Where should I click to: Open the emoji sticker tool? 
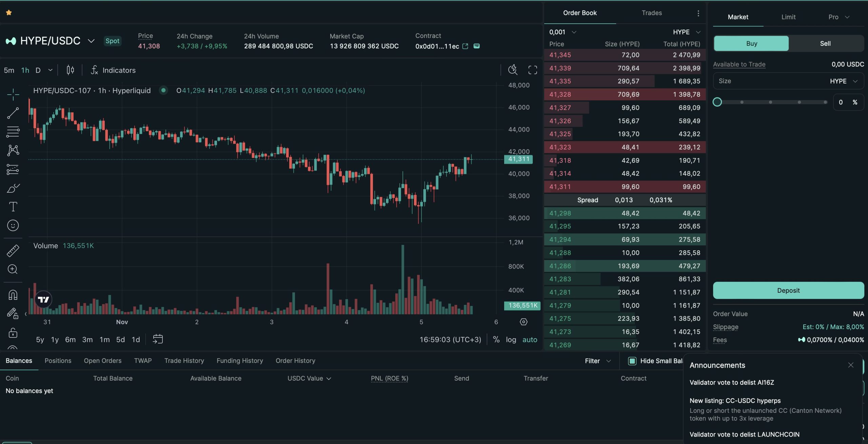(13, 226)
